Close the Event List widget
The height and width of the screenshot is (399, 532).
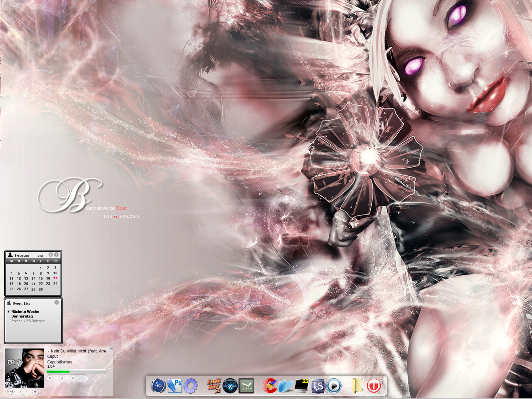[57, 303]
